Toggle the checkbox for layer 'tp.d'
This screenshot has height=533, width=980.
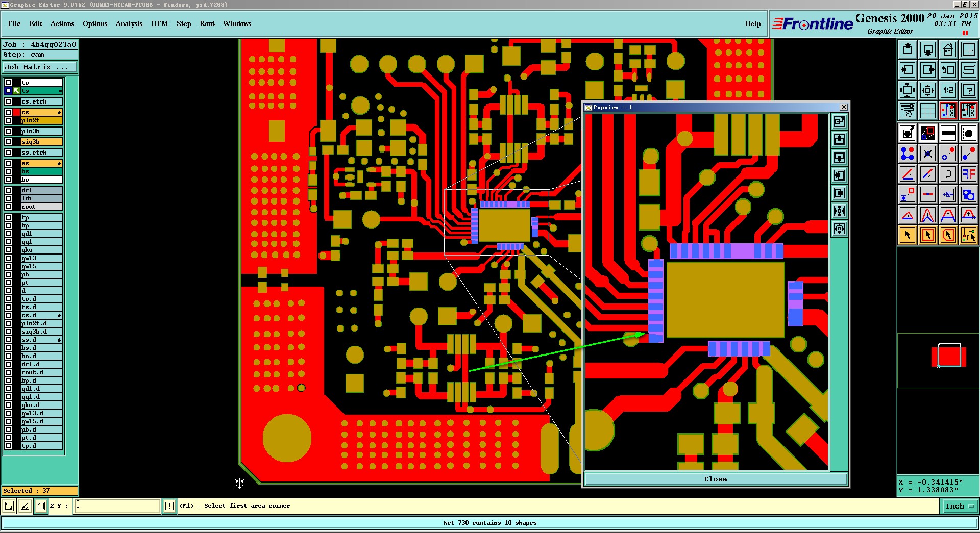click(8, 446)
